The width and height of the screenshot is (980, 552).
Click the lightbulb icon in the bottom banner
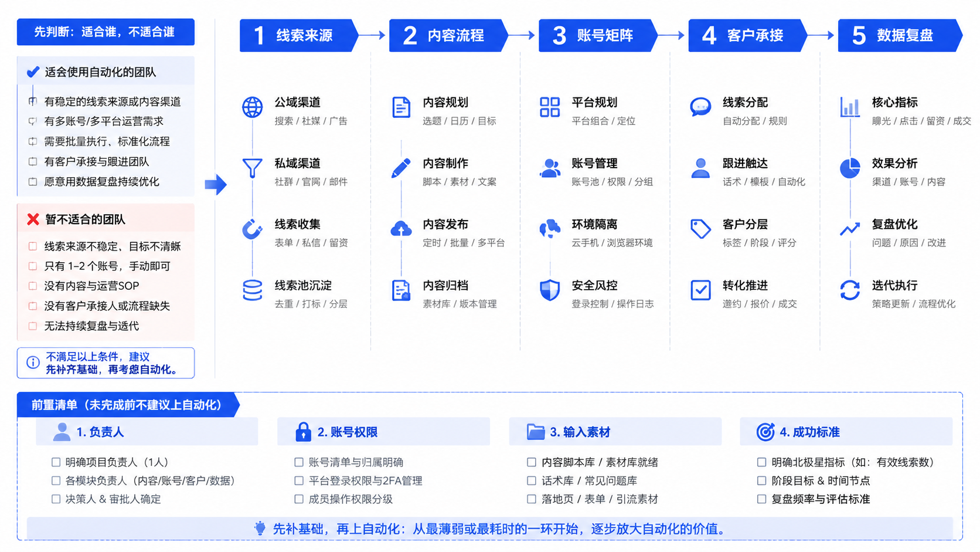click(x=260, y=529)
